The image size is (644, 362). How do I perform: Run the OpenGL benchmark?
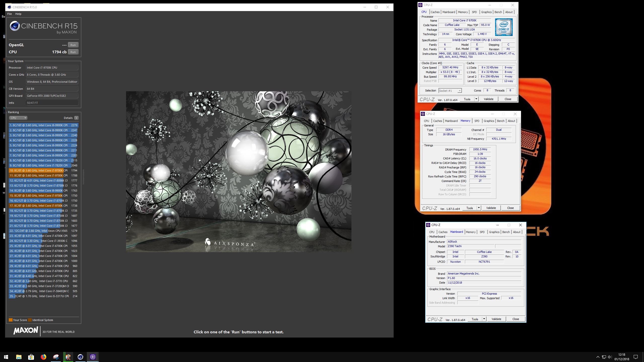(x=73, y=45)
